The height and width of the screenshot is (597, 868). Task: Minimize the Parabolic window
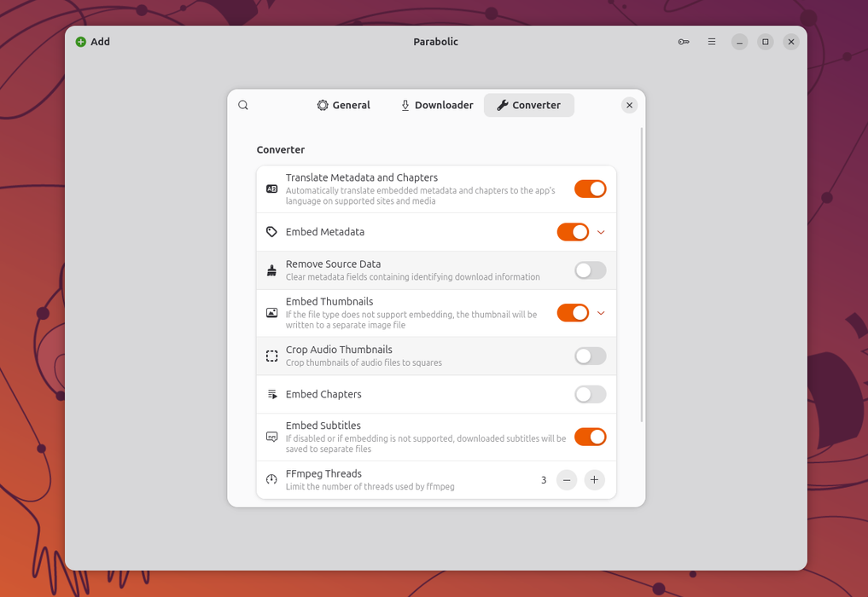740,42
